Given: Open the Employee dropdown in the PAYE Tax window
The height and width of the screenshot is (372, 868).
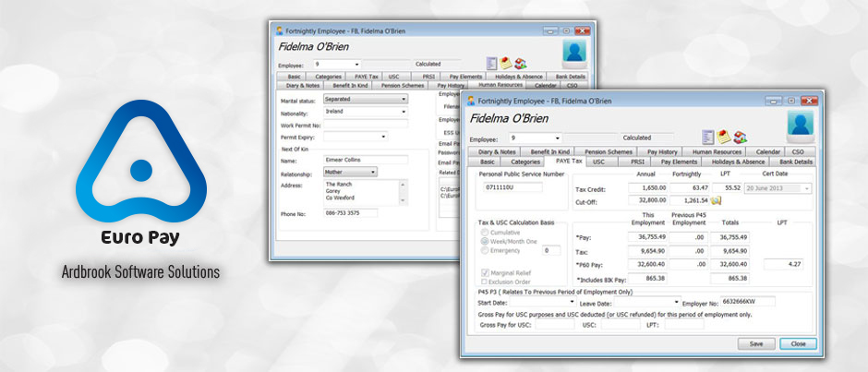Looking at the screenshot, I should click(x=558, y=138).
